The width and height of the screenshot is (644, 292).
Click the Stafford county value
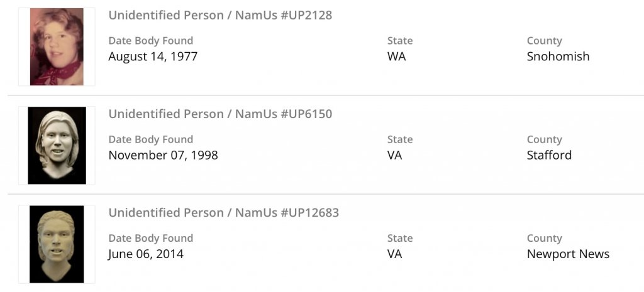549,155
